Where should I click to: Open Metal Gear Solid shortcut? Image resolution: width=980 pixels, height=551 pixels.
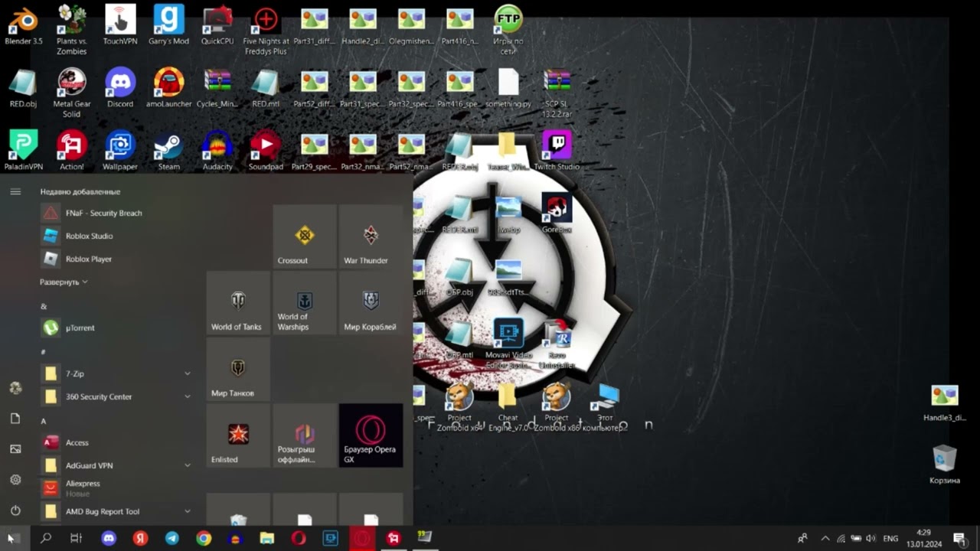pos(71,93)
